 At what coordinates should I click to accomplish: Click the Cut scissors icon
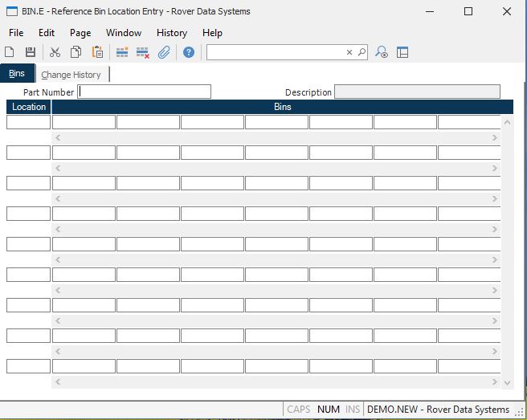pyautogui.click(x=55, y=52)
